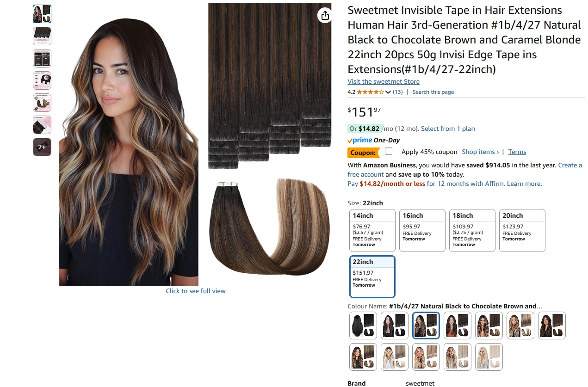Click Select from 1 plan link
The width and height of the screenshot is (588, 387).
448,129
